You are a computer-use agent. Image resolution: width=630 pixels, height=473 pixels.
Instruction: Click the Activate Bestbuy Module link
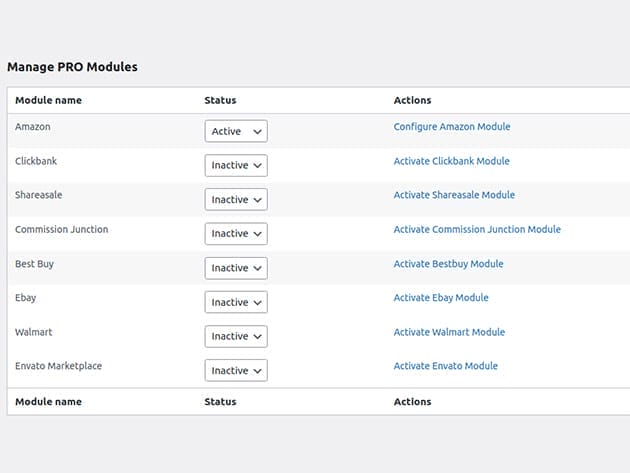coord(448,264)
